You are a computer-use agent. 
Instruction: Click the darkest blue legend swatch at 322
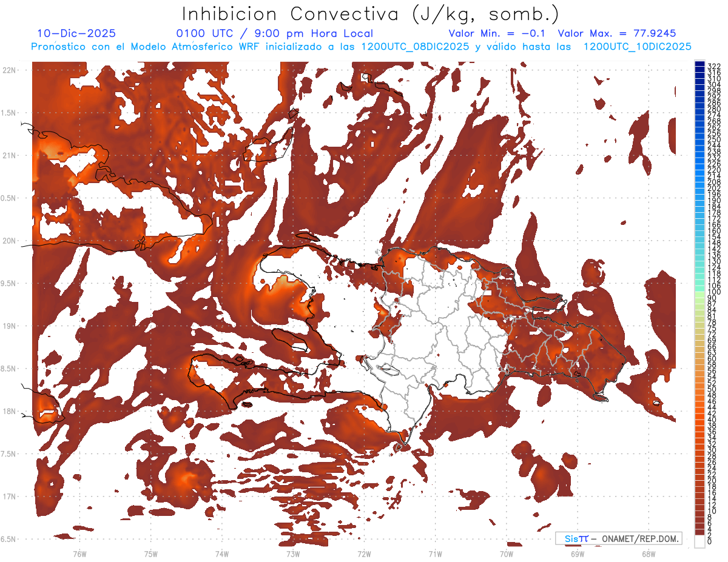click(x=700, y=64)
